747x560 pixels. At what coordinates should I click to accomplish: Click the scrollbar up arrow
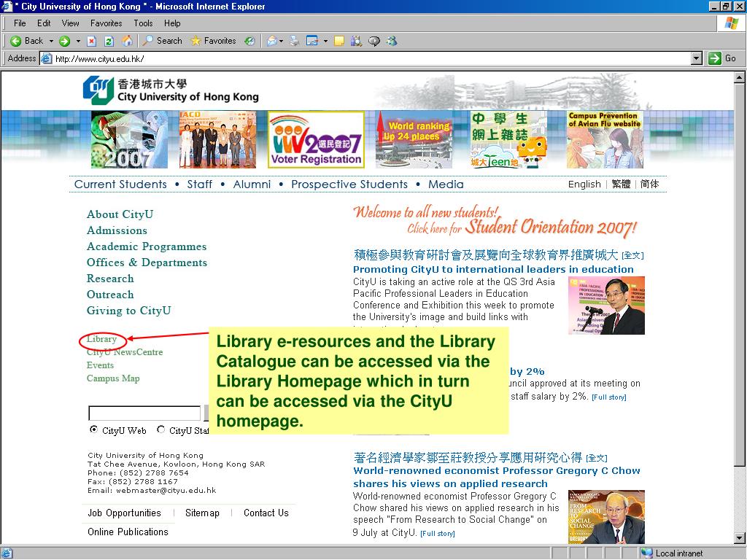pos(739,77)
